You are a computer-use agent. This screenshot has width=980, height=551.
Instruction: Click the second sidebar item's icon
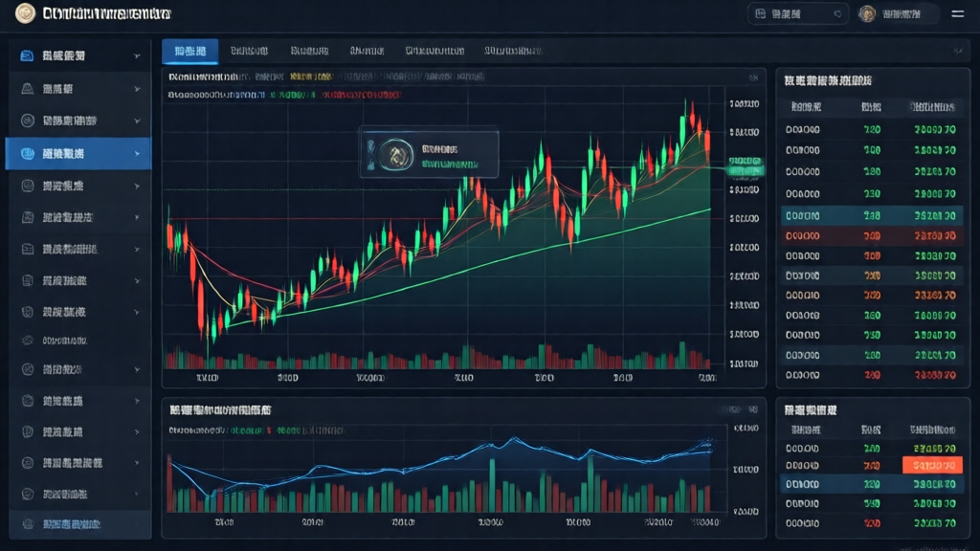[28, 89]
